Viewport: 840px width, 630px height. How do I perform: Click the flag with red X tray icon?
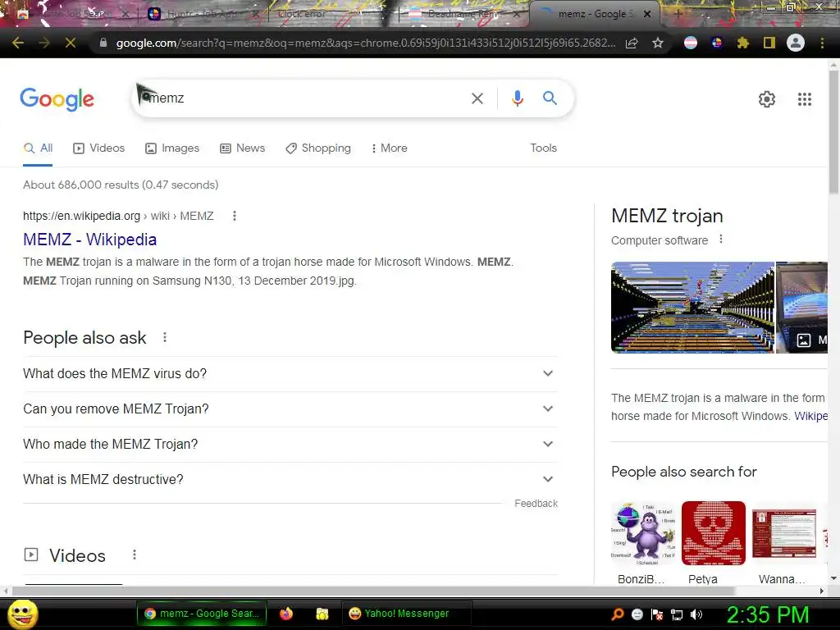click(657, 614)
